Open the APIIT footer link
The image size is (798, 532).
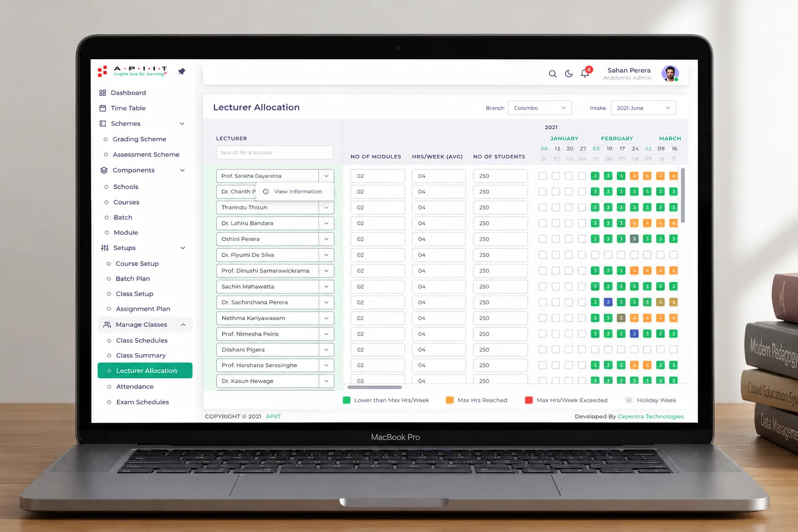[273, 417]
